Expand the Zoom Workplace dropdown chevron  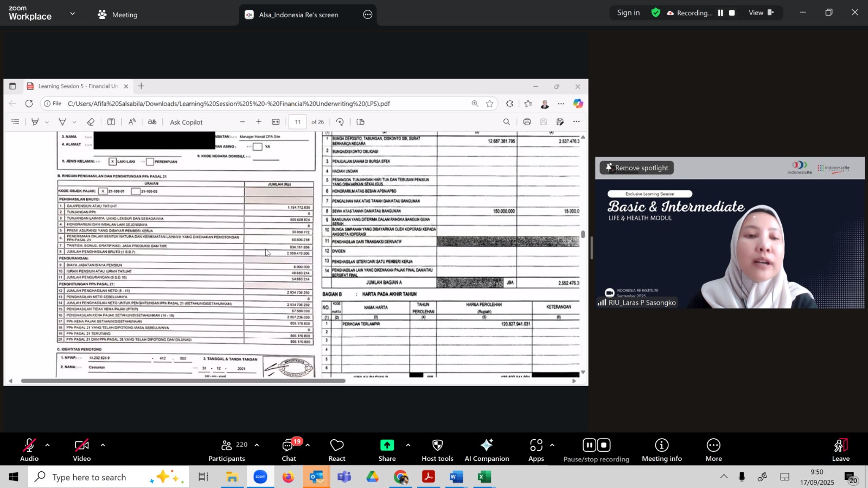coord(73,14)
